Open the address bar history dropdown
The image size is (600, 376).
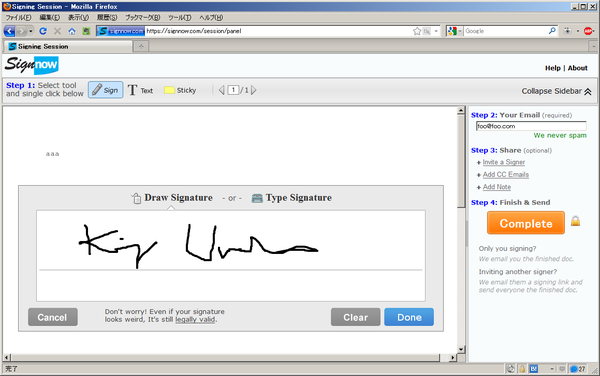point(436,31)
